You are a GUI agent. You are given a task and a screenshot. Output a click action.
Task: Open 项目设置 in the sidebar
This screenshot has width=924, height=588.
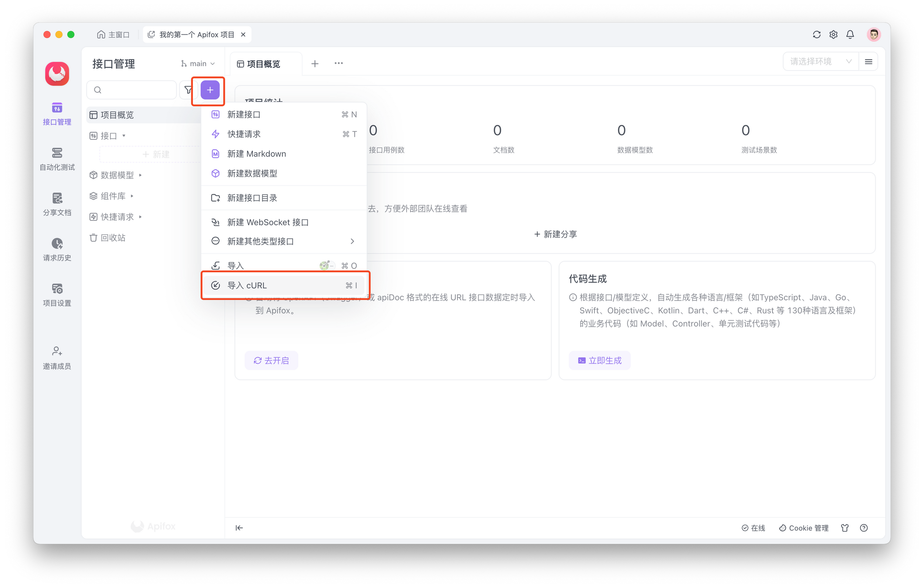(57, 295)
